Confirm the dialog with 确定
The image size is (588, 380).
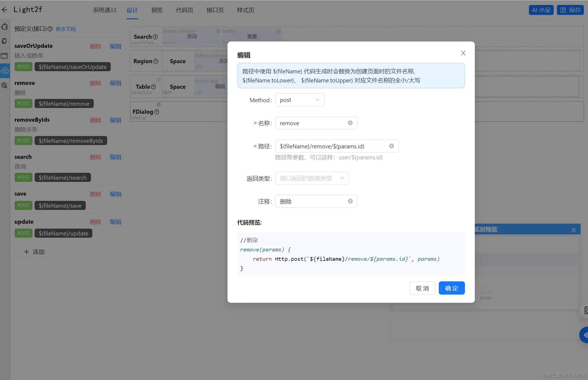[x=452, y=288]
